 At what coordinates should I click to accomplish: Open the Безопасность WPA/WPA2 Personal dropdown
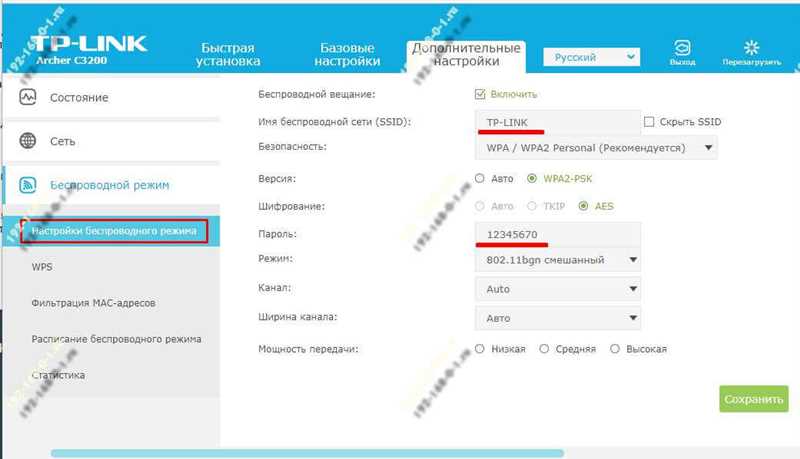[596, 148]
